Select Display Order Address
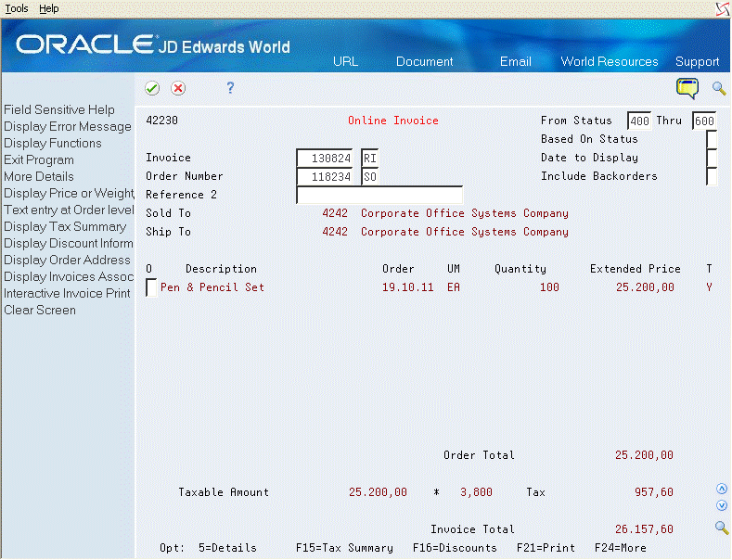 coord(67,260)
